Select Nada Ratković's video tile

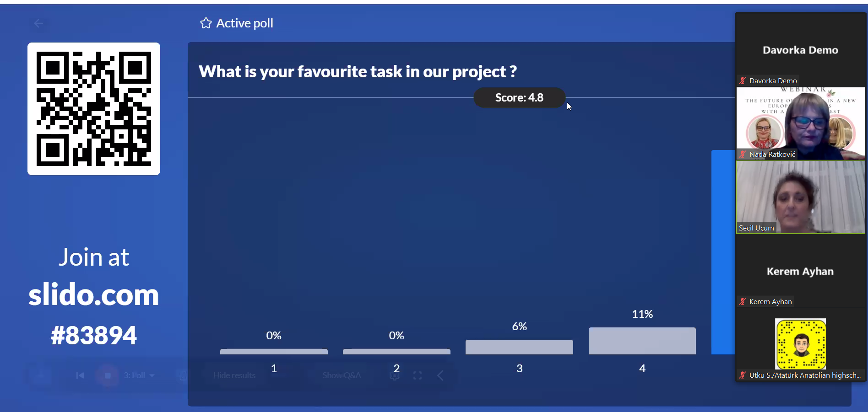point(800,123)
